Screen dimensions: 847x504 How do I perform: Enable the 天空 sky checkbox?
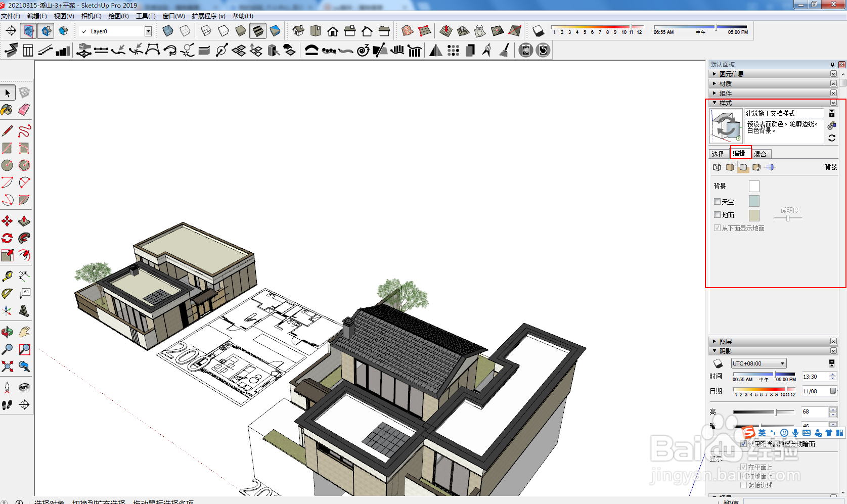coord(717,202)
